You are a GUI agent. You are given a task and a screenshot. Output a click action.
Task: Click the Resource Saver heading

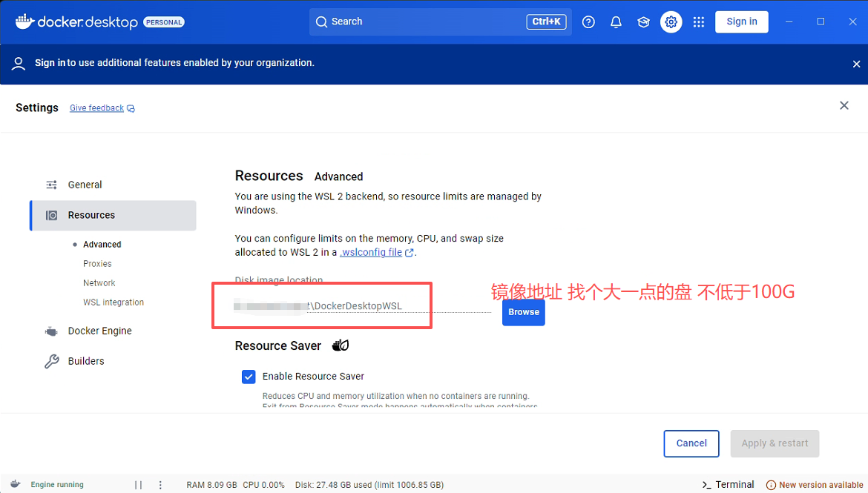click(x=278, y=345)
